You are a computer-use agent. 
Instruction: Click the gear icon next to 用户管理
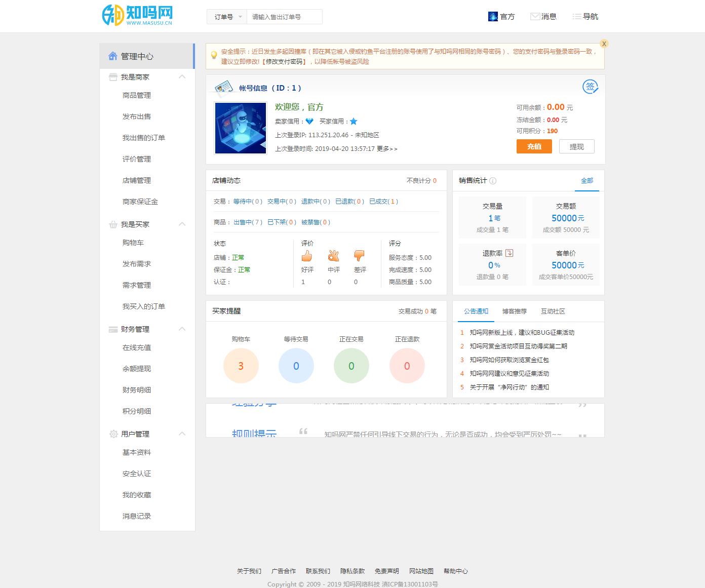(x=113, y=434)
